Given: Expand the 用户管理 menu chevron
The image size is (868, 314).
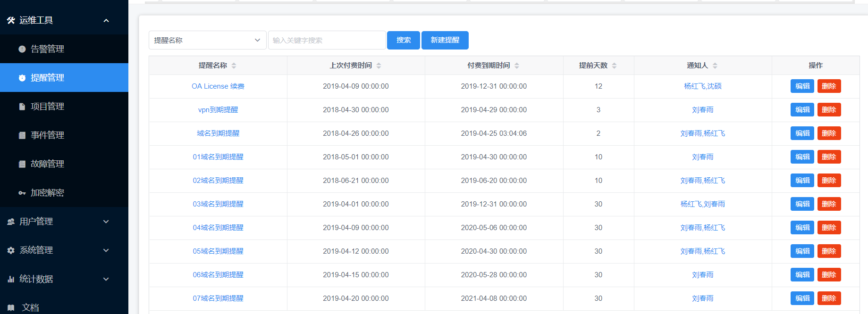Looking at the screenshot, I should point(106,222).
